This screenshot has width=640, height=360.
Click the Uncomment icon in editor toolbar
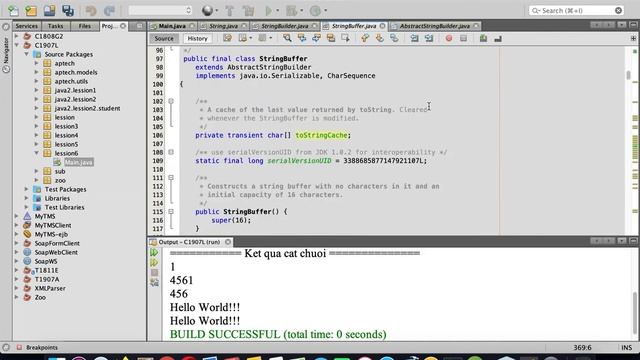pyautogui.click(x=498, y=39)
